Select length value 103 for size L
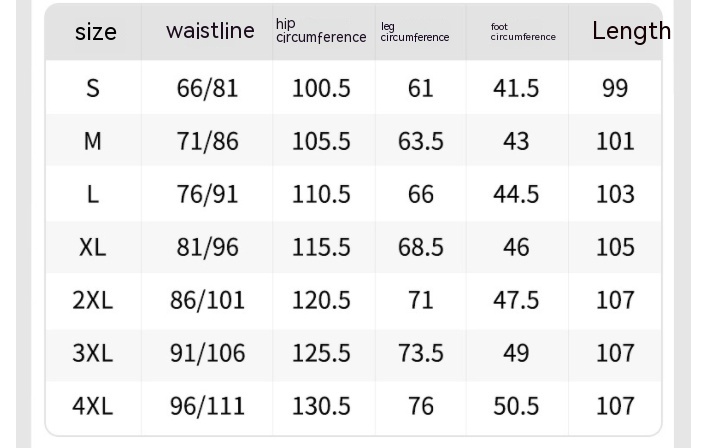The height and width of the screenshot is (448, 716). [x=615, y=194]
